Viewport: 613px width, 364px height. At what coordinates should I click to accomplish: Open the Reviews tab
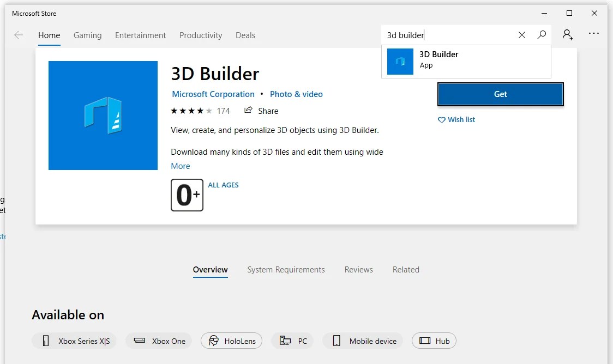(358, 270)
